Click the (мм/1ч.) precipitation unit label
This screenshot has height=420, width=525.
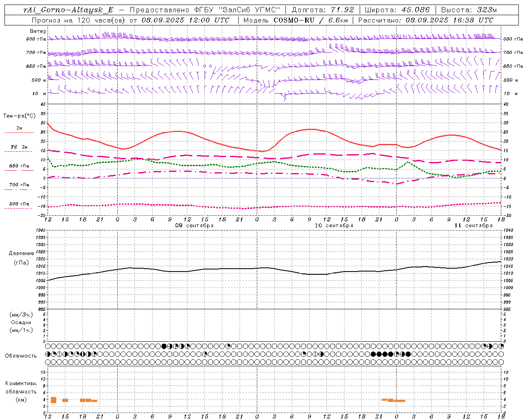point(21,330)
